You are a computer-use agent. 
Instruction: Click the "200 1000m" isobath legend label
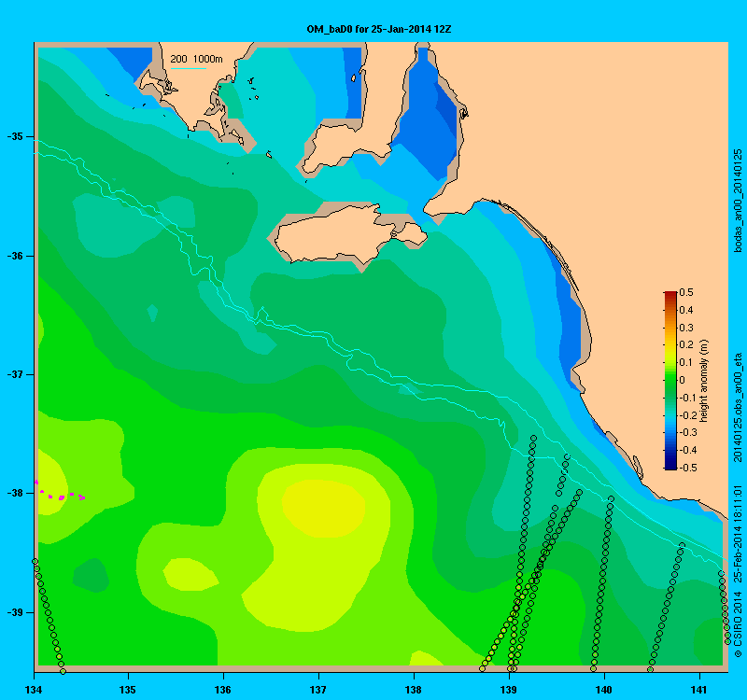point(196,59)
